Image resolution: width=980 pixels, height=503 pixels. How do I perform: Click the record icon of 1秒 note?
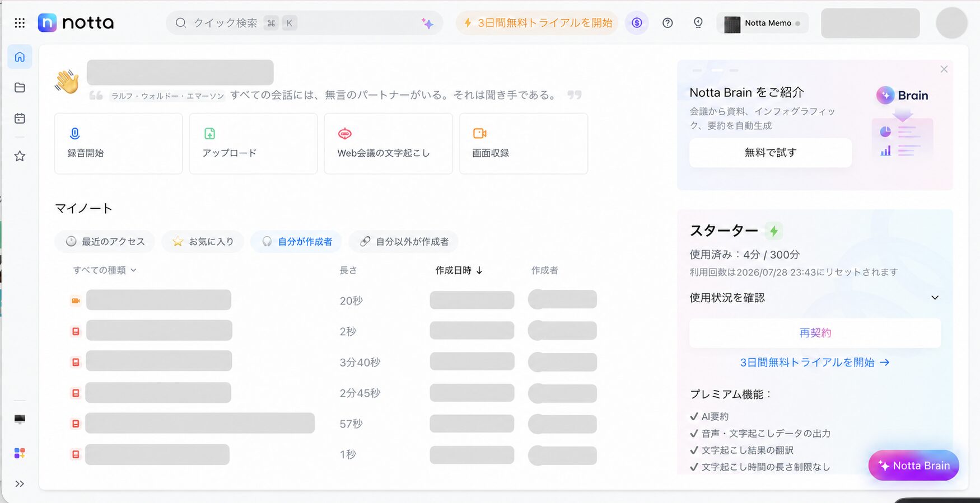(x=76, y=455)
